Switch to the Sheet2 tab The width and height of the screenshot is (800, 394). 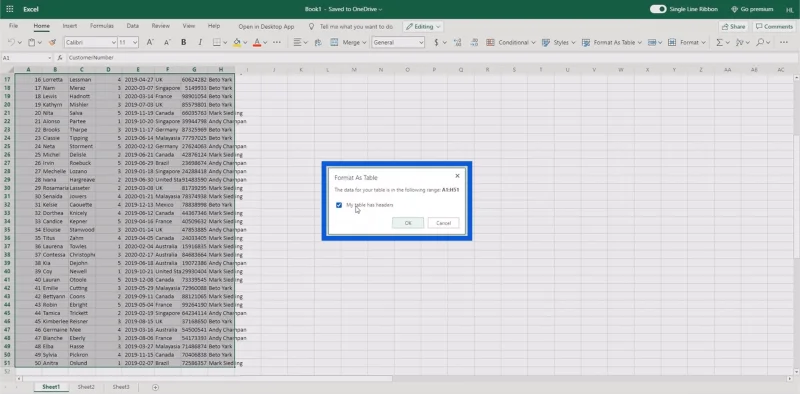click(x=86, y=387)
